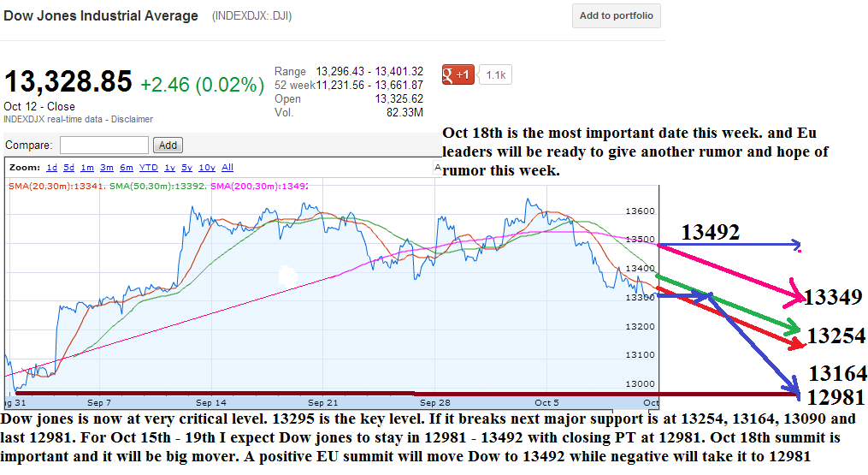Open the Disclaimer link
Screen dimensions: 868x475
tap(132, 119)
